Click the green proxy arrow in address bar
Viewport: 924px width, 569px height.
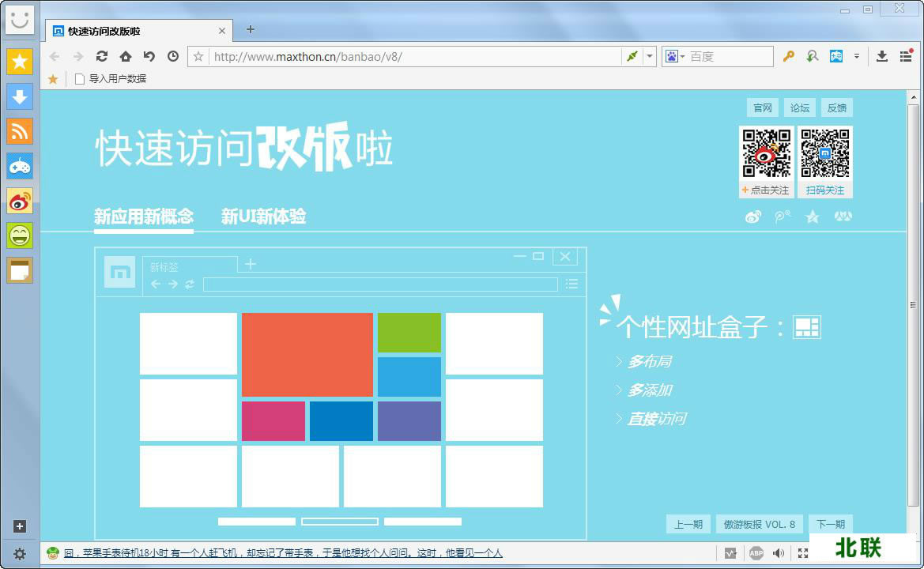click(x=631, y=56)
